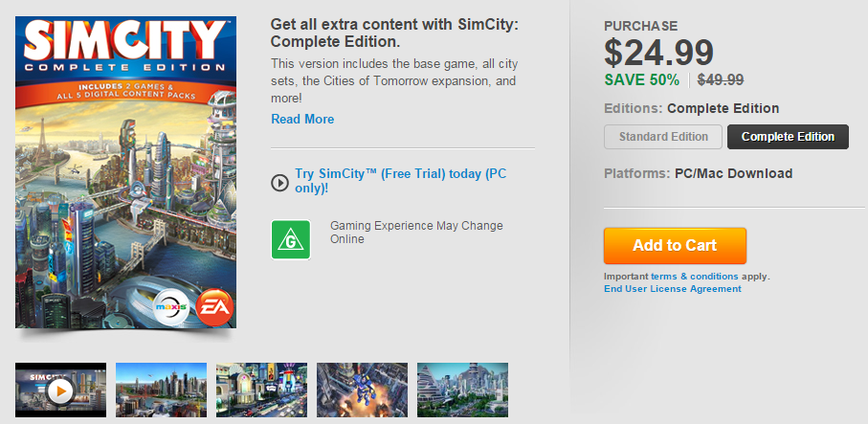View the green futuristic city screenshot thumbnail
Image resolution: width=868 pixels, height=424 pixels.
[462, 390]
